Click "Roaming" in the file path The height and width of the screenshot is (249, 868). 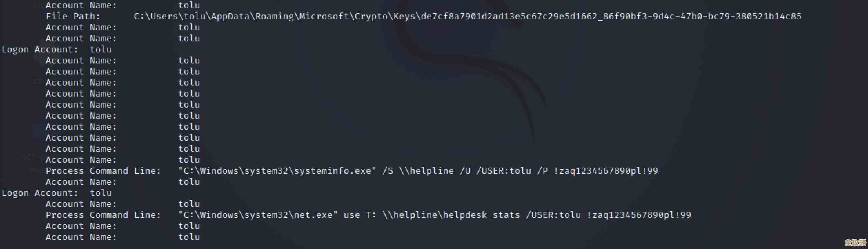click(x=274, y=16)
